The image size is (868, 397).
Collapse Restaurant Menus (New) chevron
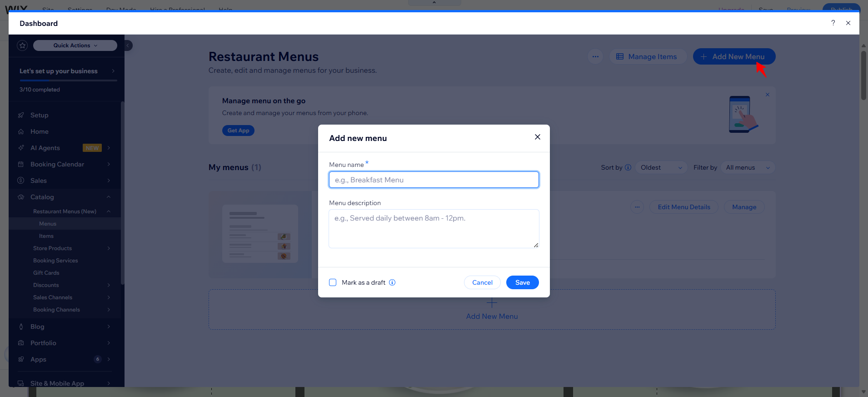coord(109,211)
